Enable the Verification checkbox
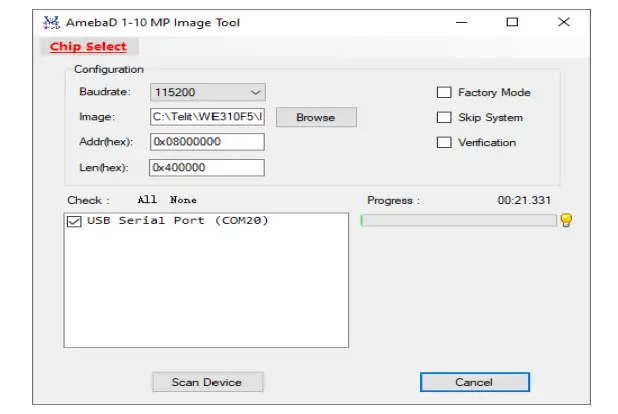Screen dimensions: 618x414 444,142
